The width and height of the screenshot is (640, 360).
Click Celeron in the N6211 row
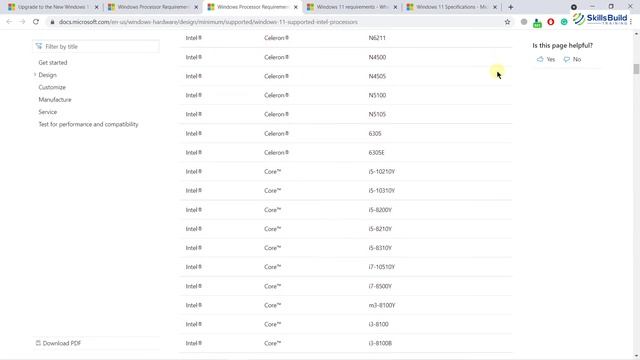coord(276,38)
